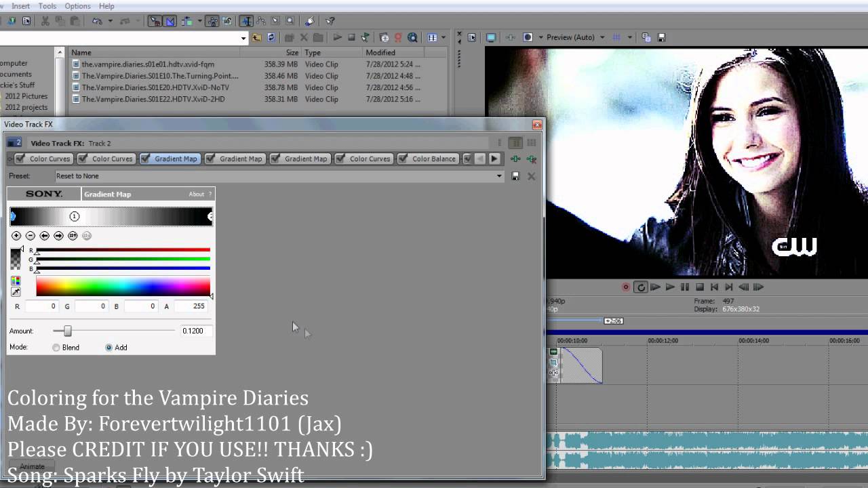Uncheck the Color Balance plug-in checkbox
The height and width of the screenshot is (488, 868).
pos(403,159)
